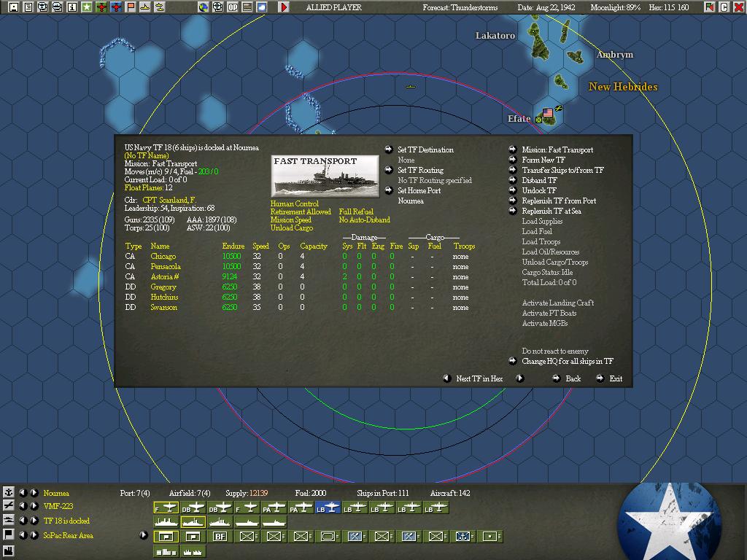Open the OP operations report icon
Screen dimensions: 747x560
tap(233, 7)
